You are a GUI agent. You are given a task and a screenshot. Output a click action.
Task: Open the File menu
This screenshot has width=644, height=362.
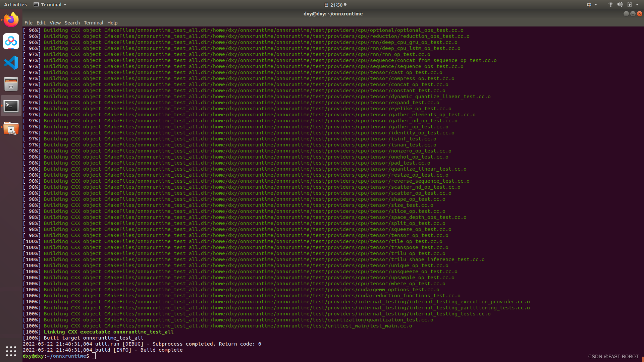pos(29,23)
